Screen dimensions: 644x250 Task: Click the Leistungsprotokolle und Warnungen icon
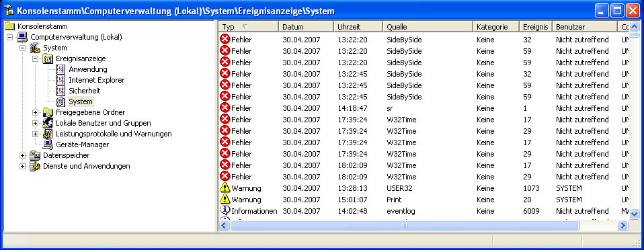point(48,134)
